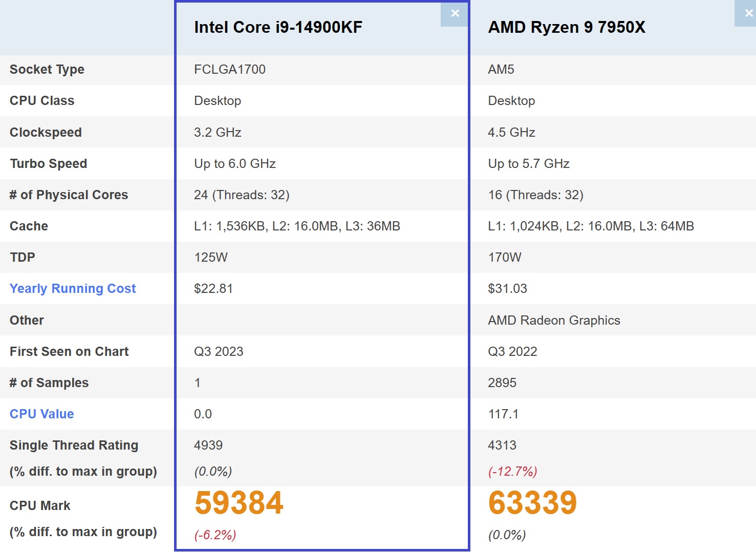Click the AM5 socket value
Viewport: 756px width, 552px height.
point(501,70)
